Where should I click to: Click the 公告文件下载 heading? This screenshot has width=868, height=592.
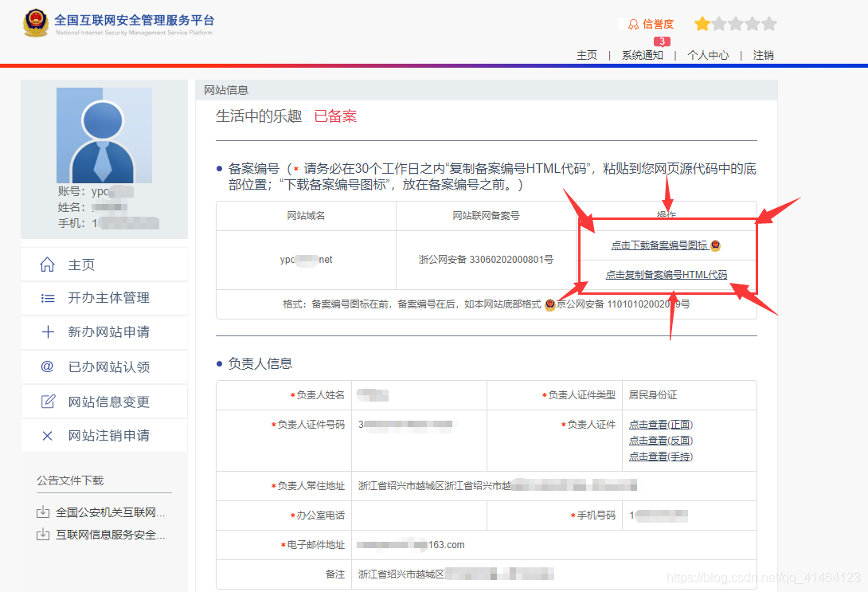click(70, 480)
